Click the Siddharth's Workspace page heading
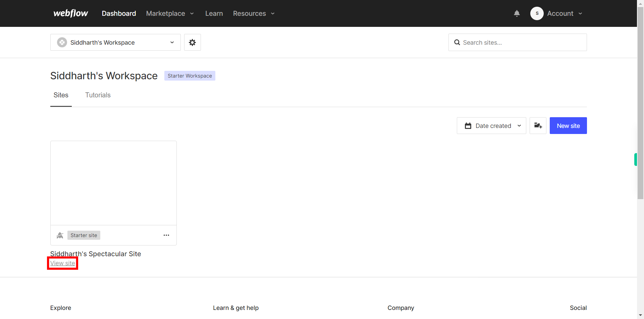The height and width of the screenshot is (319, 644). click(104, 76)
